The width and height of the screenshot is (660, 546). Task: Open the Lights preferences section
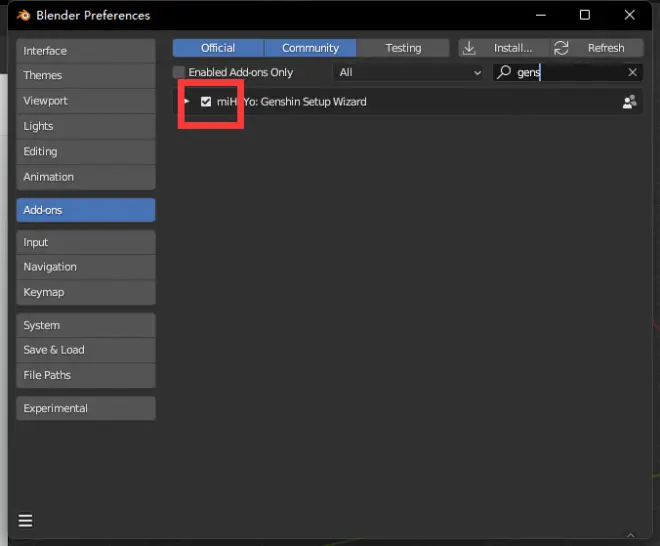coord(86,126)
